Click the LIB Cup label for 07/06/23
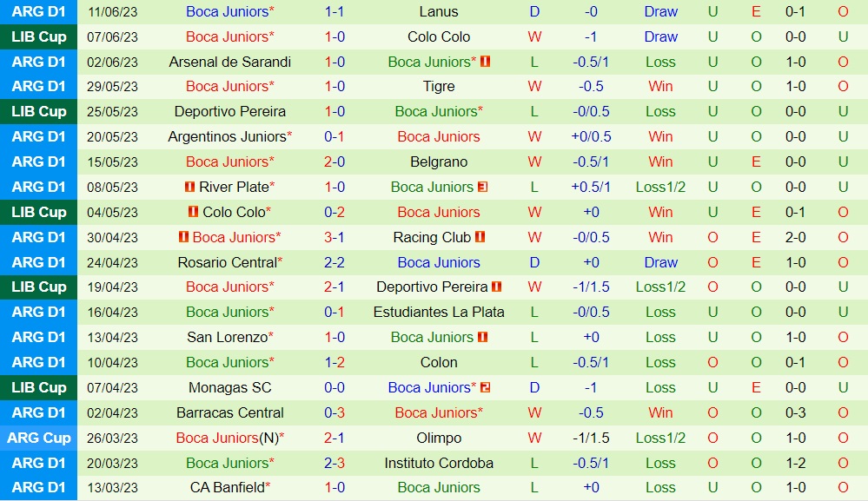This screenshot has width=868, height=501. coord(39,36)
